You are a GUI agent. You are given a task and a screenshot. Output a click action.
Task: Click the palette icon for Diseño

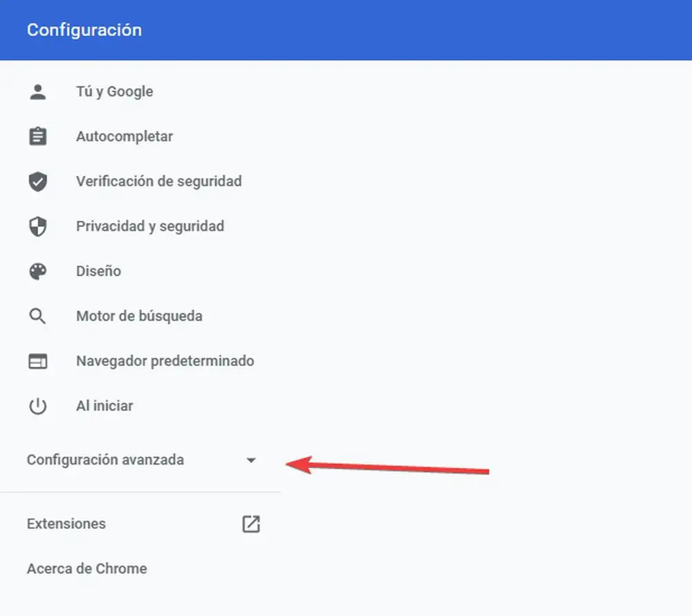[37, 271]
